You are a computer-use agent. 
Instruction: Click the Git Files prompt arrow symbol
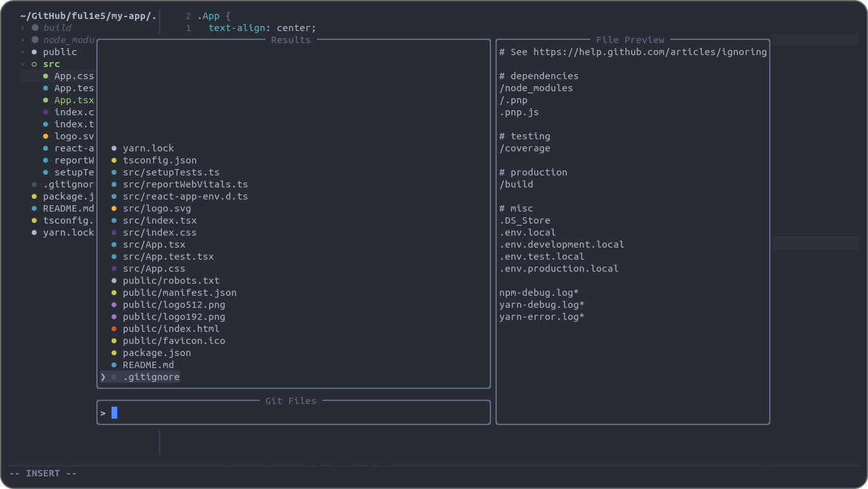(103, 413)
